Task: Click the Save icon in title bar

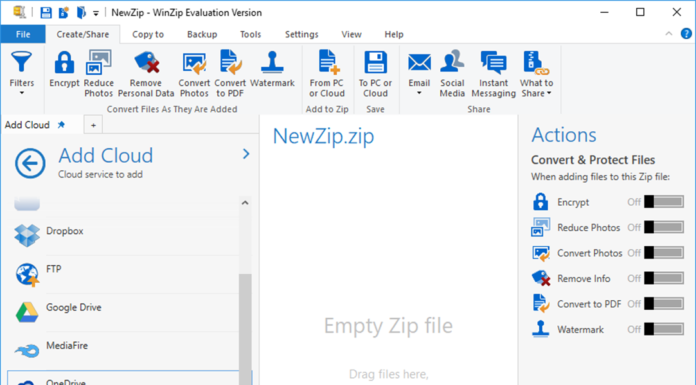Action: (46, 12)
